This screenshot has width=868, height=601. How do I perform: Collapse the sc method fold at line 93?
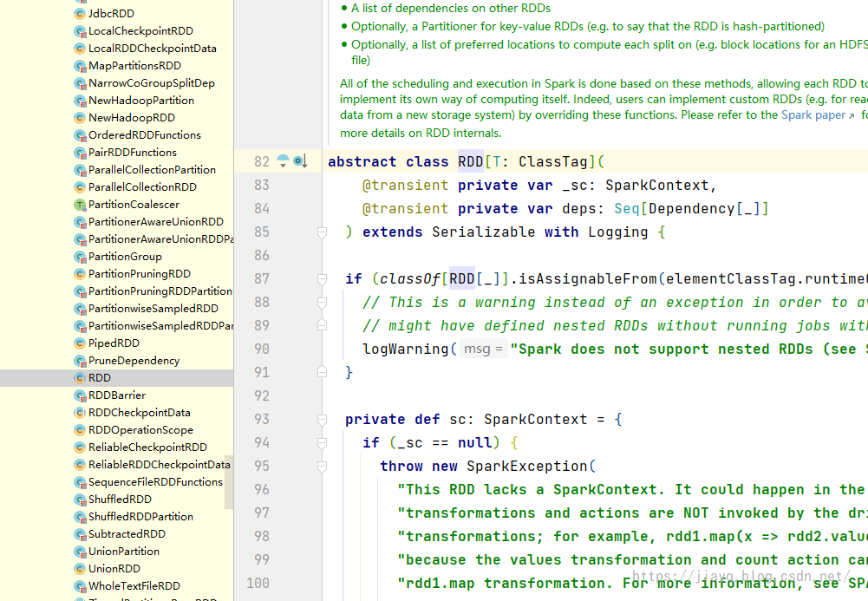323,420
